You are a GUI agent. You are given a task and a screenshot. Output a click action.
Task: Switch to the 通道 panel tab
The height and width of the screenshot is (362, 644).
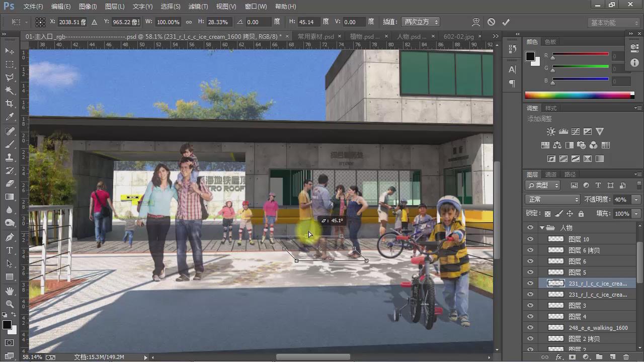pyautogui.click(x=551, y=174)
